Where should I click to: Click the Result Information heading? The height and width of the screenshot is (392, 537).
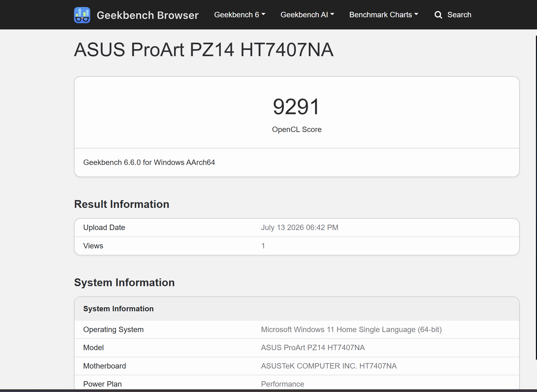pos(122,204)
